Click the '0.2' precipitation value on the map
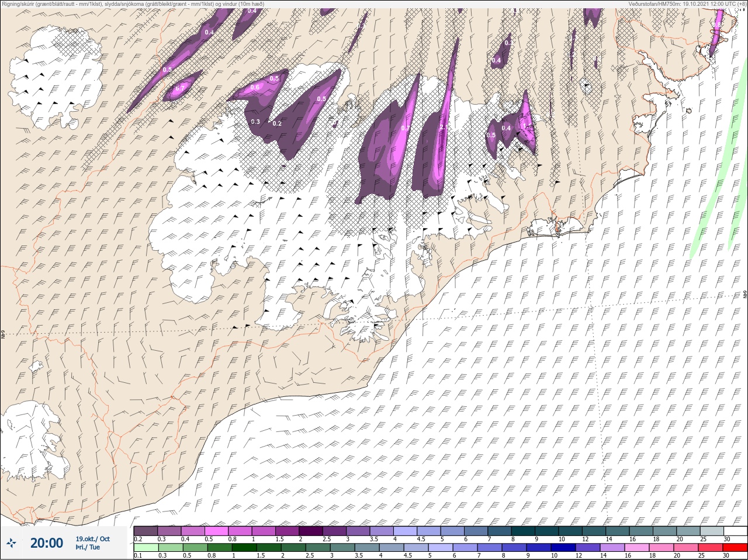 [x=277, y=123]
